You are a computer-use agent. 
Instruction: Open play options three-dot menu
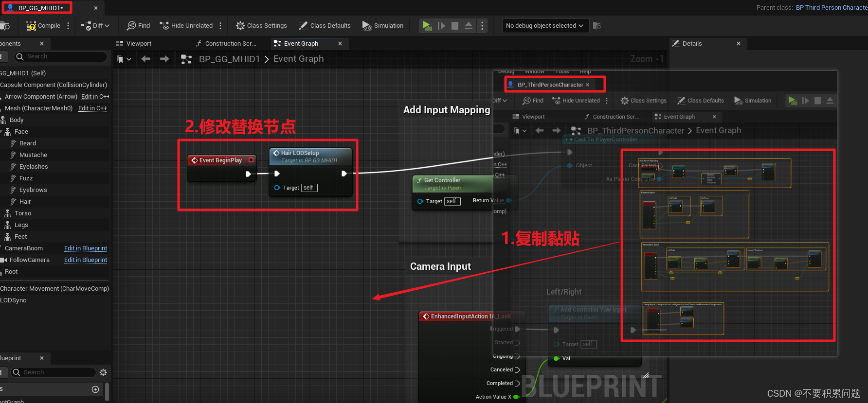(x=482, y=26)
